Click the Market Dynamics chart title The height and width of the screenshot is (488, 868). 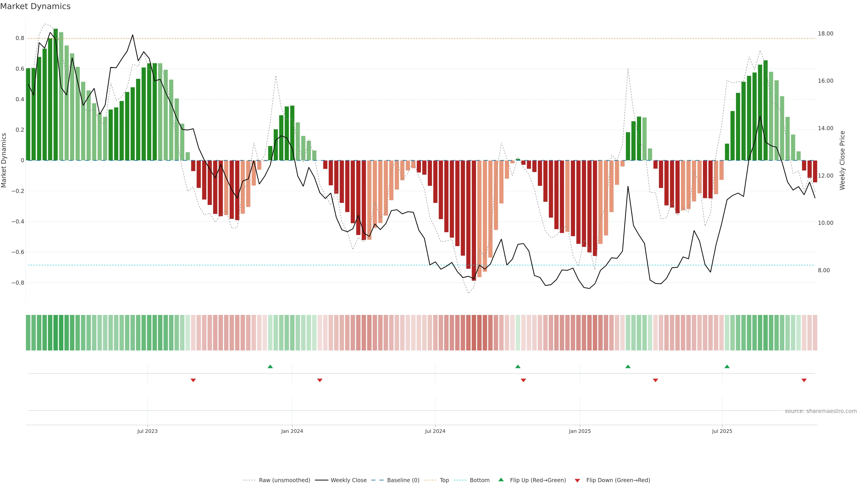point(35,6)
